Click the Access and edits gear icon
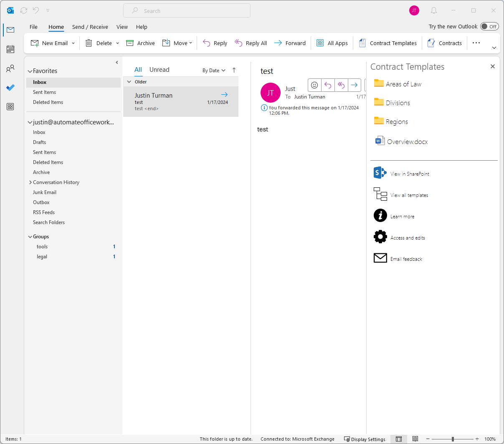 pyautogui.click(x=380, y=237)
